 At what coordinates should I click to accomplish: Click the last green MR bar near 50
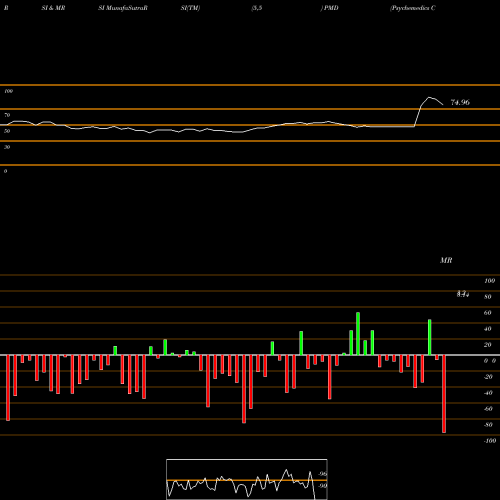[429, 337]
